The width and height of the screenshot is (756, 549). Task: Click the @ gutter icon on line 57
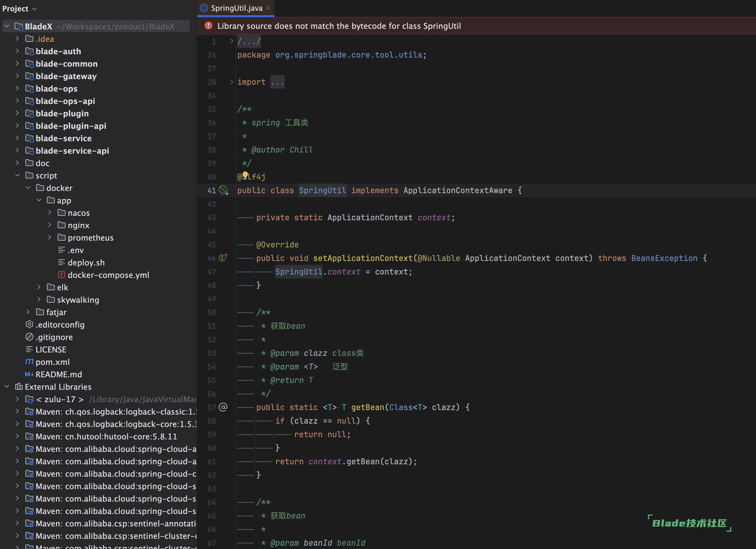(223, 407)
